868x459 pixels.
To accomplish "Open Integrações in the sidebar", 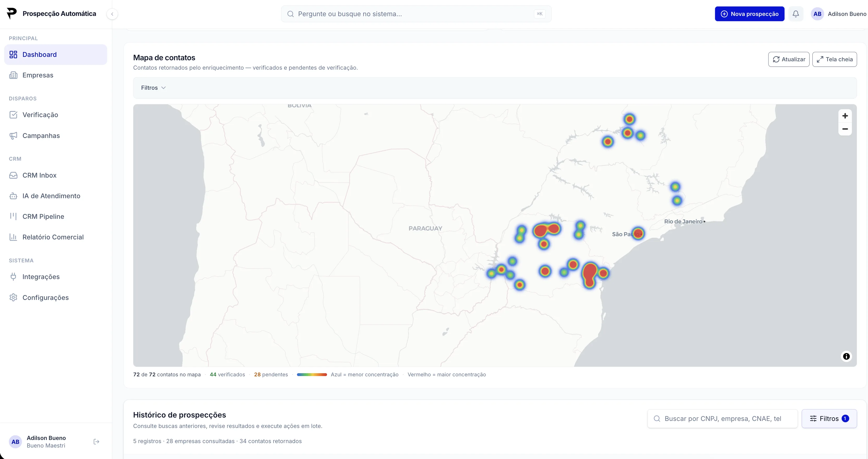I will tap(56, 277).
